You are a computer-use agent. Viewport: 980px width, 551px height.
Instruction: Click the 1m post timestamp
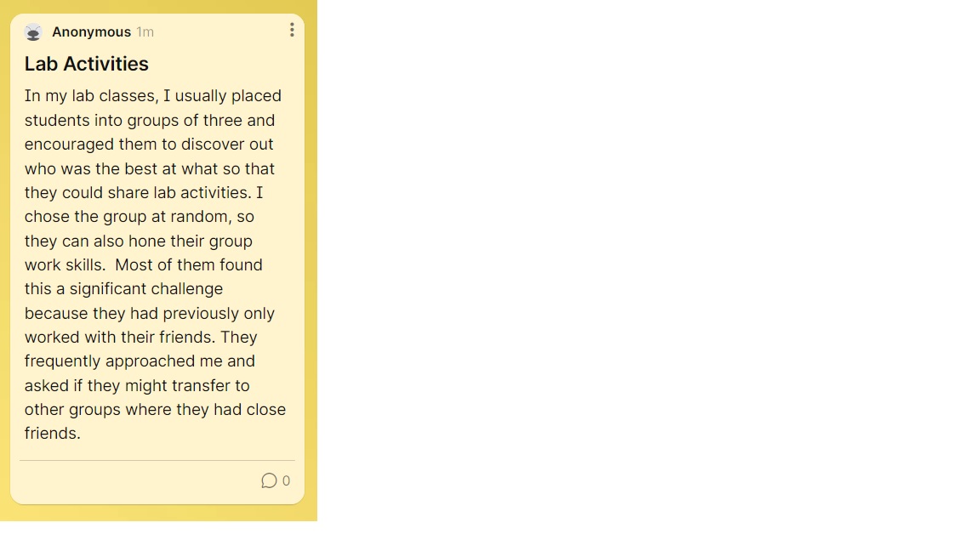click(145, 31)
